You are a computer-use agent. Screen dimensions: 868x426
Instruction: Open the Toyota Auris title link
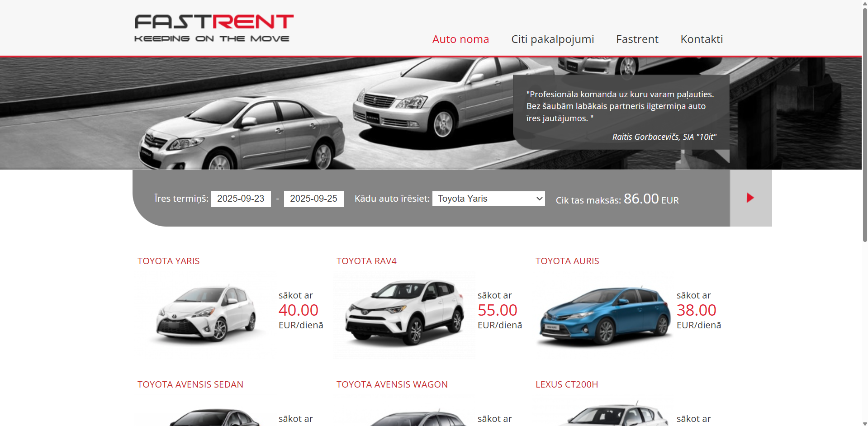(567, 261)
